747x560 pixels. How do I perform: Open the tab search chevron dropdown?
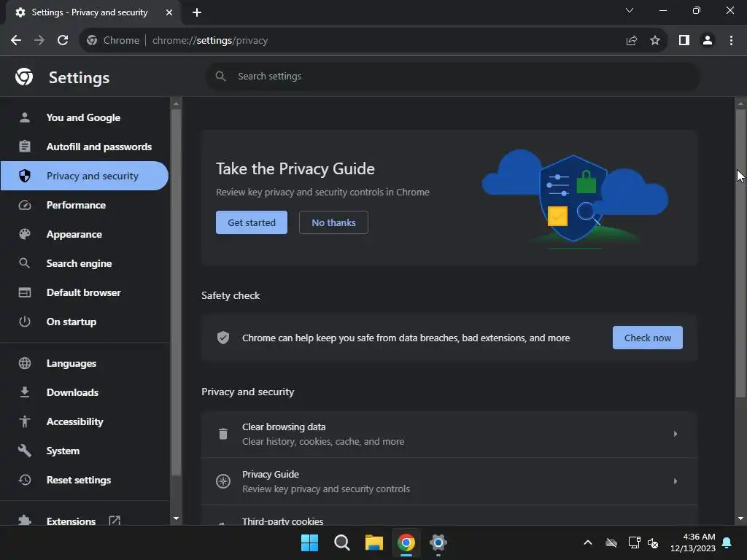pyautogui.click(x=630, y=10)
